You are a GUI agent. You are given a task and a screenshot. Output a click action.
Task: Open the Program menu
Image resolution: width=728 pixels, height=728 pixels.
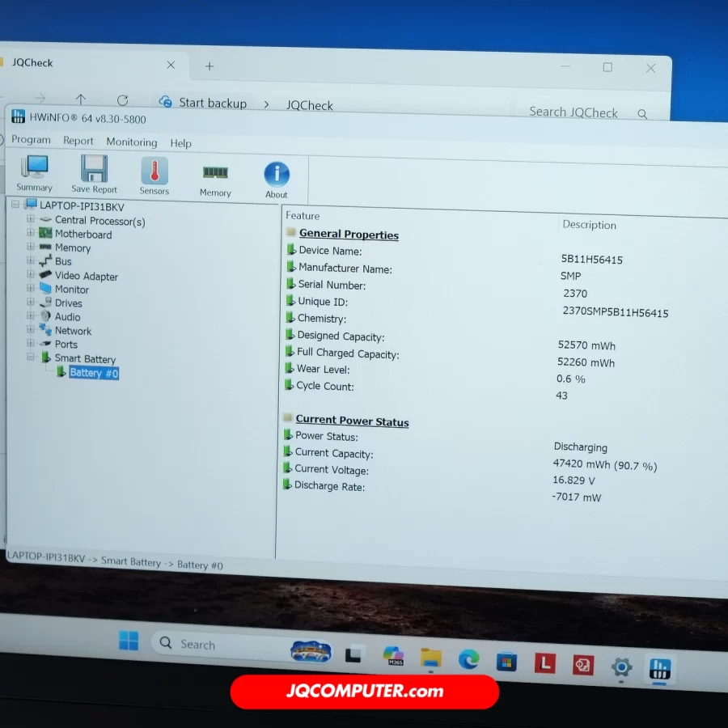32,139
